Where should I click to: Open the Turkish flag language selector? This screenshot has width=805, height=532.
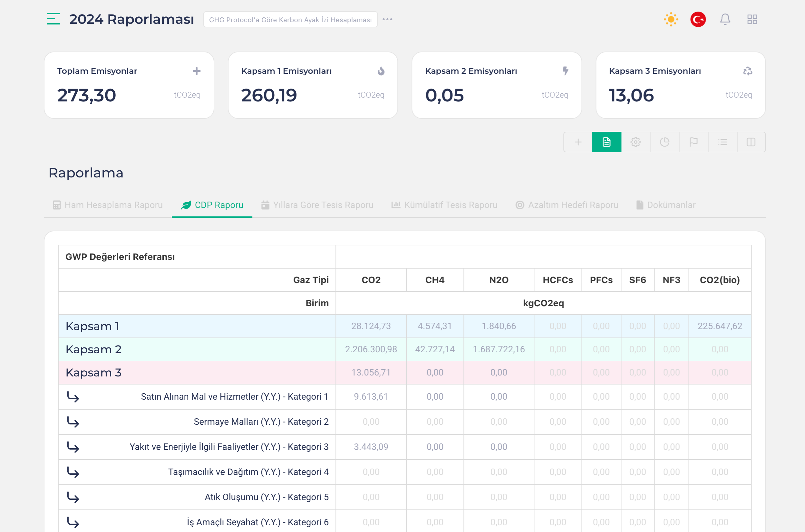click(698, 19)
